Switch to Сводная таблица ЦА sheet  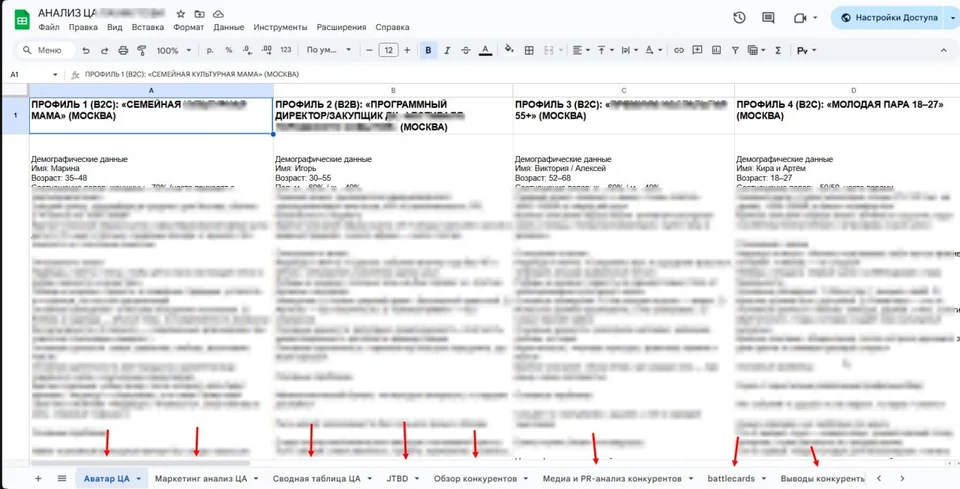tap(317, 479)
